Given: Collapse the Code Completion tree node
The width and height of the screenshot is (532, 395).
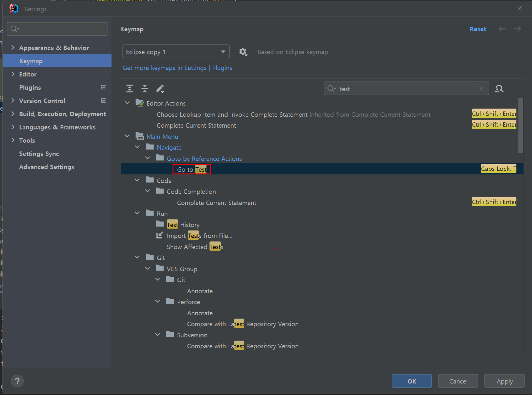Looking at the screenshot, I should coord(147,191).
